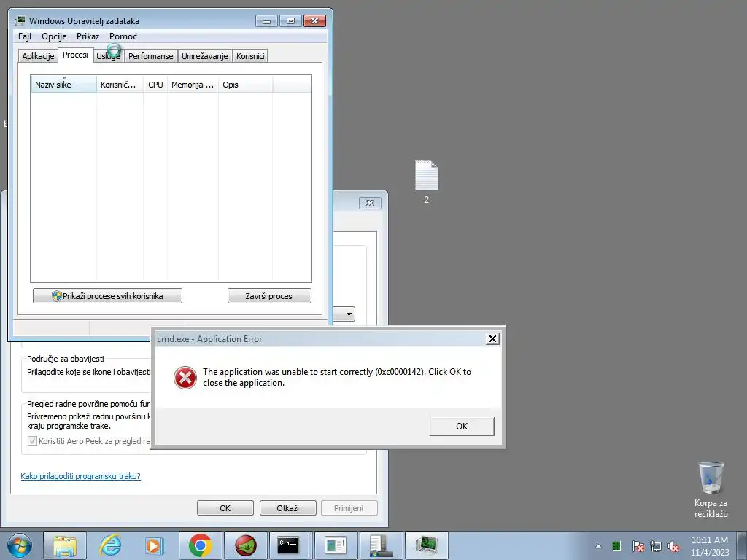Switch to the Aplikacije tab
This screenshot has width=747, height=560.
38,56
